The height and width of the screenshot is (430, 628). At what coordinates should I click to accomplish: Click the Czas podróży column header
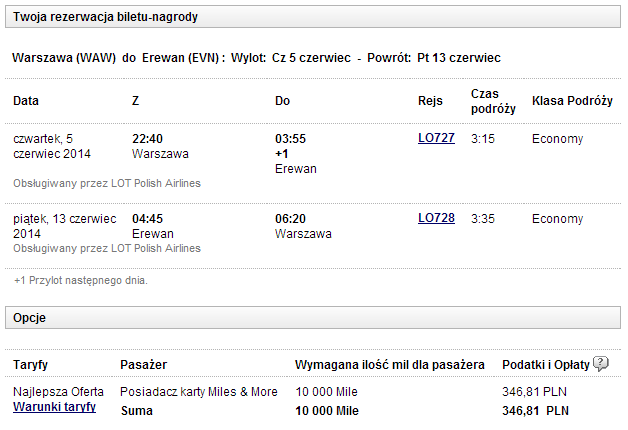pyautogui.click(x=493, y=101)
